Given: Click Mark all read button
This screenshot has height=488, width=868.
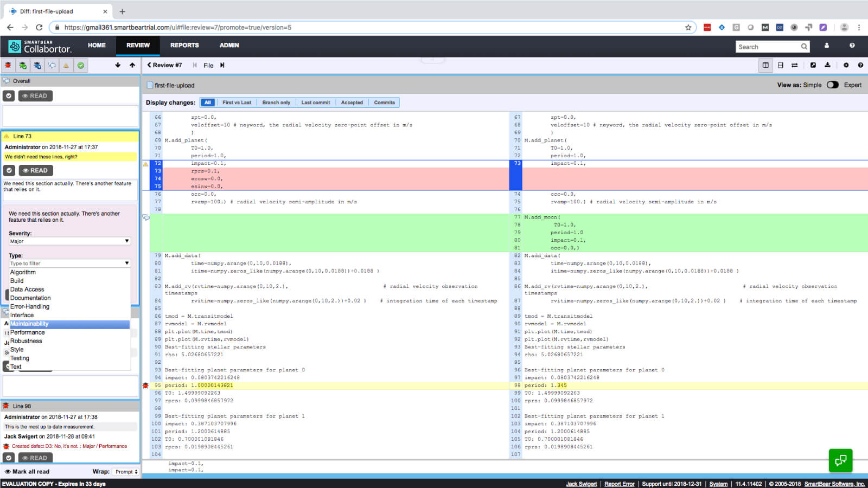Looking at the screenshot, I should pyautogui.click(x=27, y=472).
